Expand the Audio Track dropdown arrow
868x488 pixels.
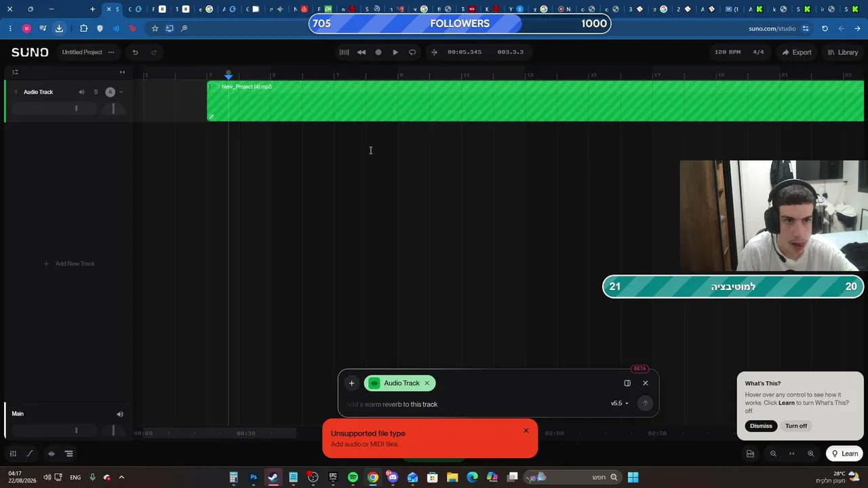click(x=121, y=92)
